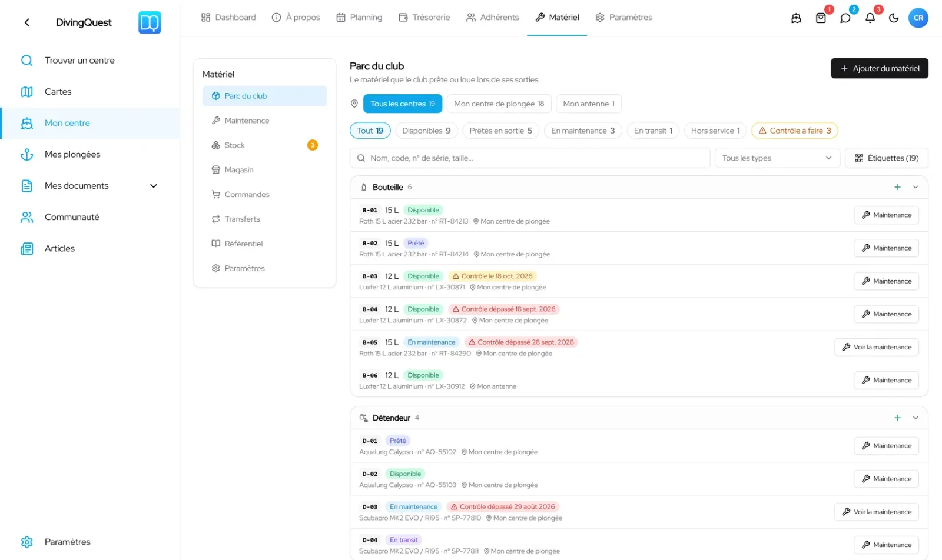Click Voir la maintenance for B-05
The height and width of the screenshot is (560, 942).
877,347
